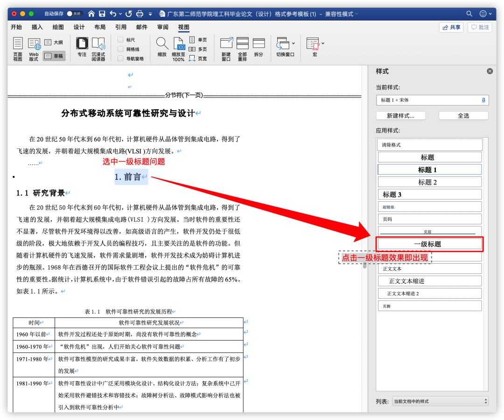This screenshot has width=504, height=420.
Task: Enable the Ruler (标尺) checkbox
Action: pos(121,40)
